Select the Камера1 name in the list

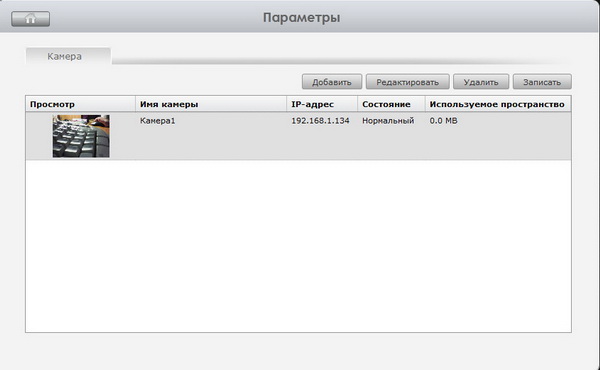pyautogui.click(x=157, y=121)
